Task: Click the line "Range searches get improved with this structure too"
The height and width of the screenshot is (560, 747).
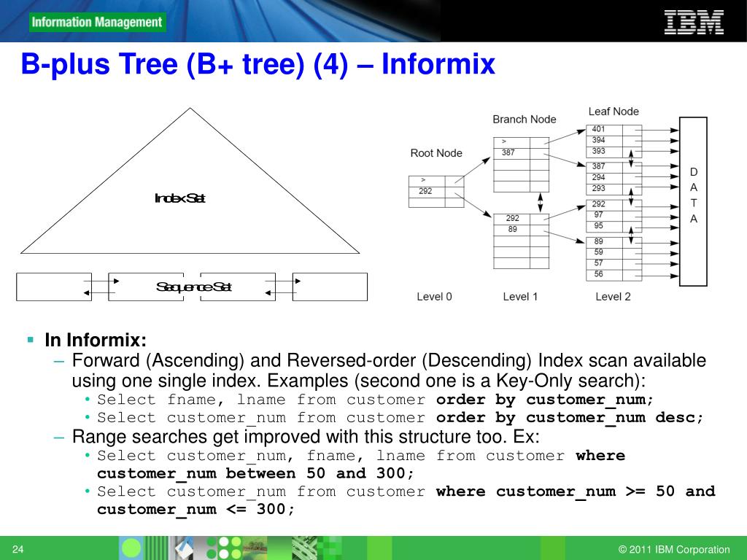Action: tap(306, 437)
